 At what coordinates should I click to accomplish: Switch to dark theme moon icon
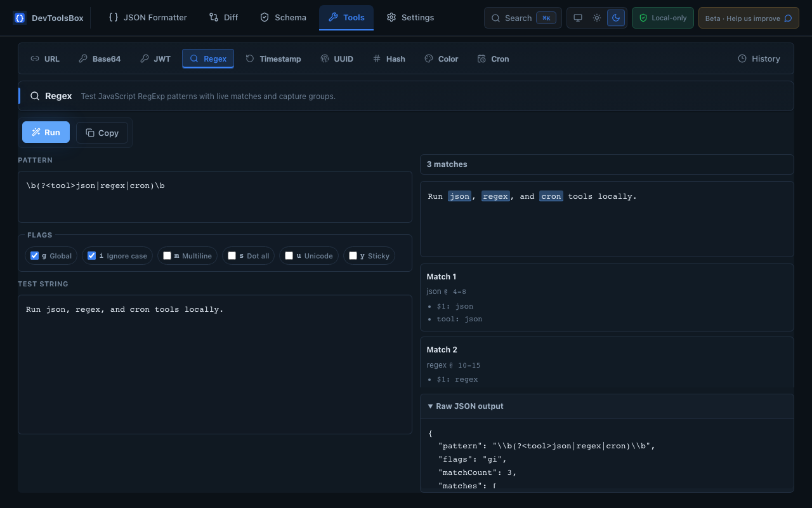click(616, 18)
